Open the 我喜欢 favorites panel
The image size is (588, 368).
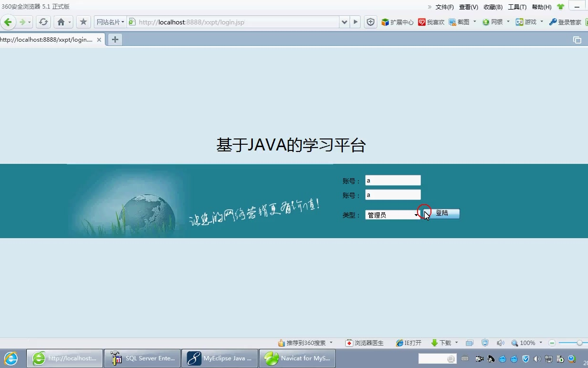point(431,22)
